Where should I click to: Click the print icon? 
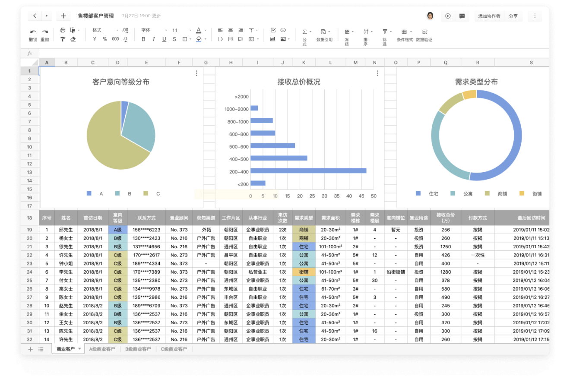coord(63,30)
